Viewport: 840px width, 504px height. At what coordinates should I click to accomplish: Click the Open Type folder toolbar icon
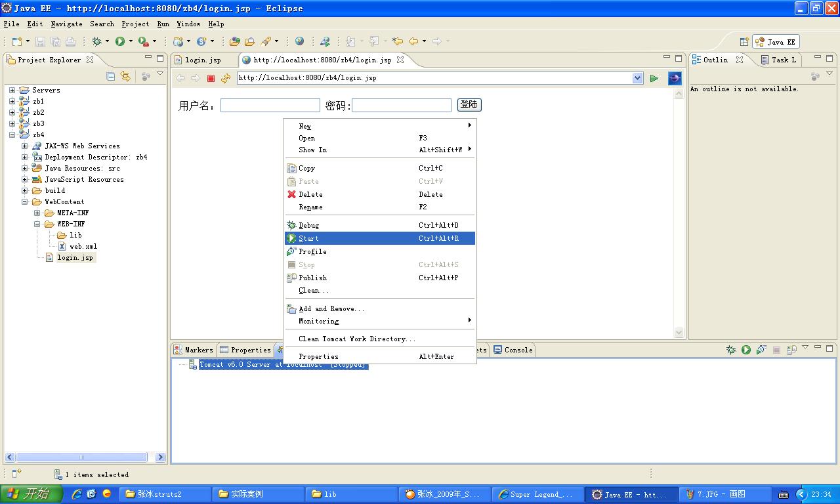point(235,41)
